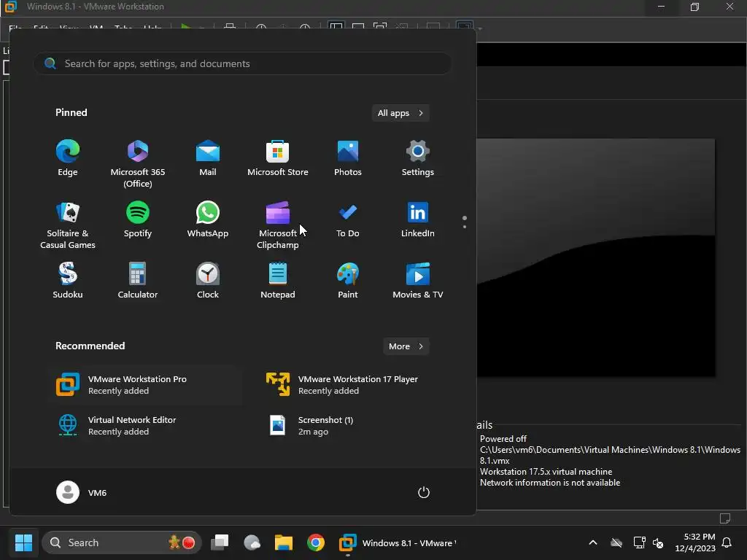Open the Paint app
Image resolution: width=747 pixels, height=560 pixels.
[348, 281]
